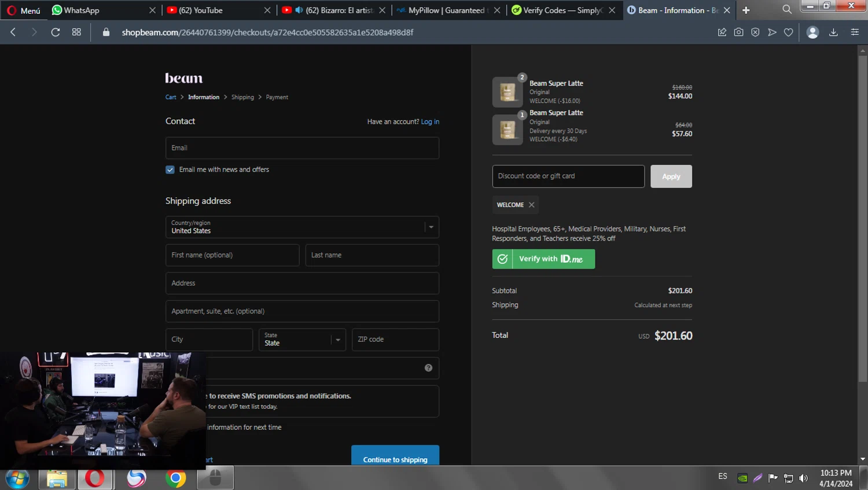The width and height of the screenshot is (868, 490).
Task: Open Google Chrome from the taskbar
Action: (x=175, y=478)
